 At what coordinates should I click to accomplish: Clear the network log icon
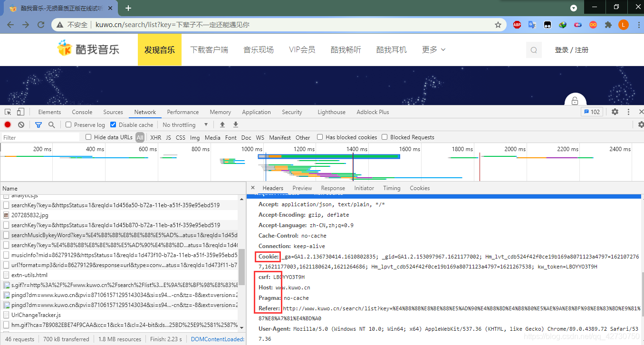tap(21, 125)
